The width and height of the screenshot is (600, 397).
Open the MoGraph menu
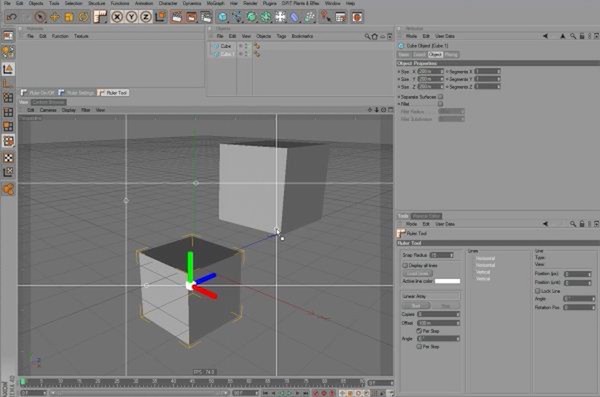pyautogui.click(x=215, y=3)
